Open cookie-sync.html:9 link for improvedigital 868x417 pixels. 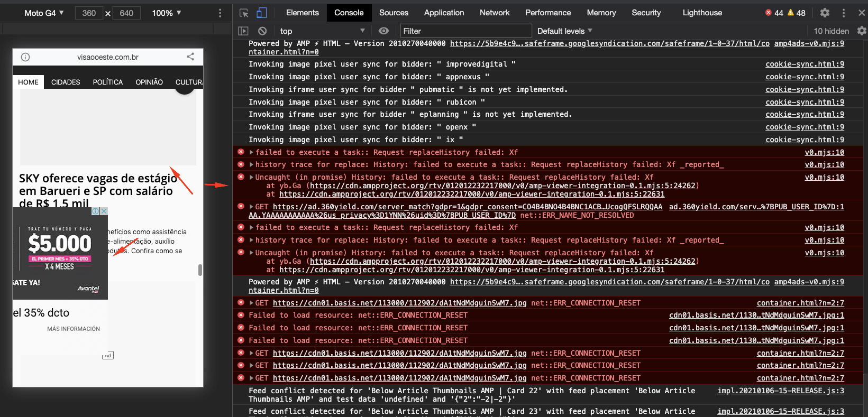pyautogui.click(x=805, y=64)
